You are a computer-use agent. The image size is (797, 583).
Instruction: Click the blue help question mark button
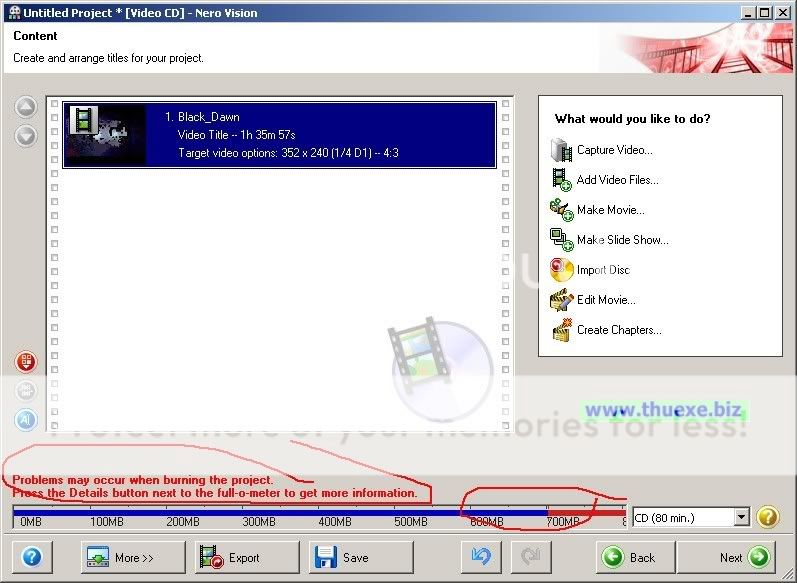(x=31, y=557)
